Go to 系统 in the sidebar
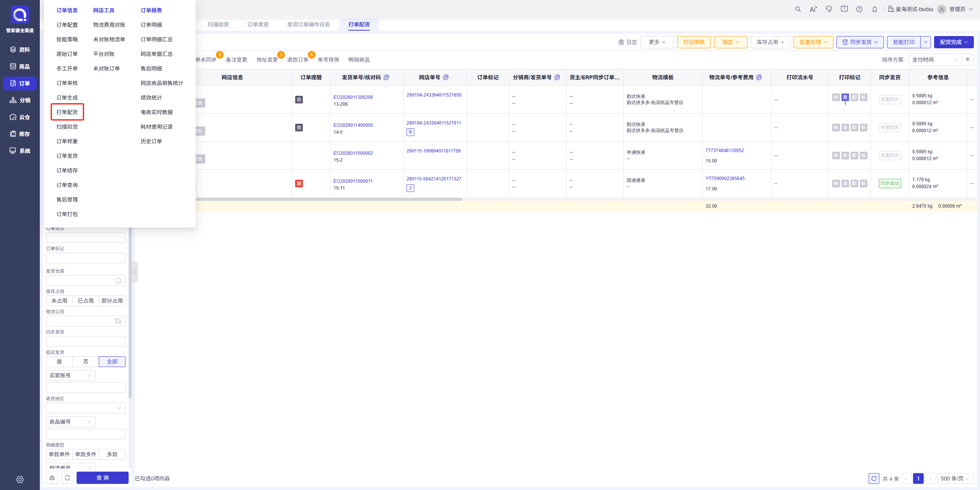Screen dimensions: 980x490 click(x=20, y=151)
